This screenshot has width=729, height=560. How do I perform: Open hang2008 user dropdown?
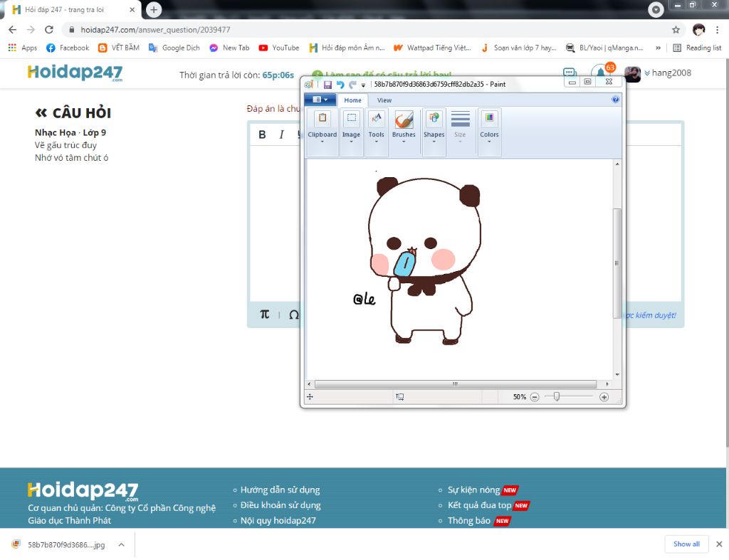(x=667, y=73)
